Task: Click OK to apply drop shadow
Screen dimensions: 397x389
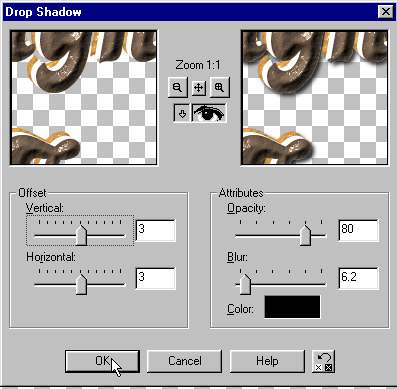Action: [102, 361]
